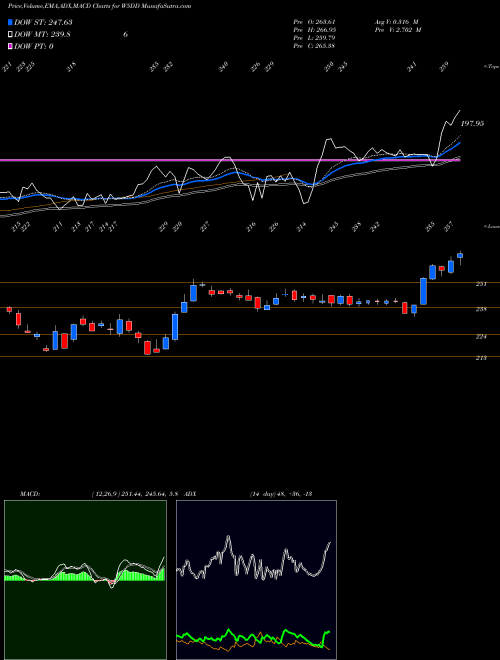Screen dimensions: 500x660
Task: Click the 'MACD:' panel heading
Action: (x=29, y=493)
